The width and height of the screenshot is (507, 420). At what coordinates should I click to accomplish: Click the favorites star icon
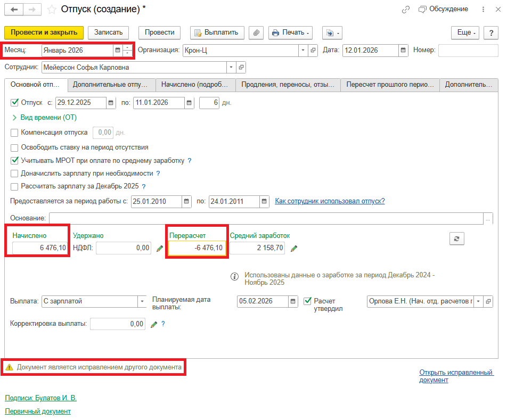[x=52, y=10]
